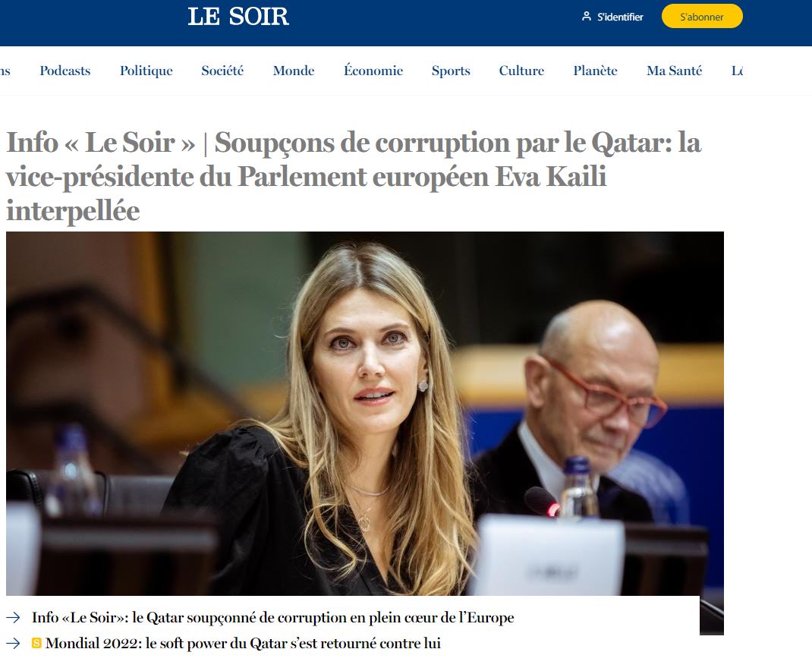
Task: Open the S'abonner subscription button
Action: (702, 17)
